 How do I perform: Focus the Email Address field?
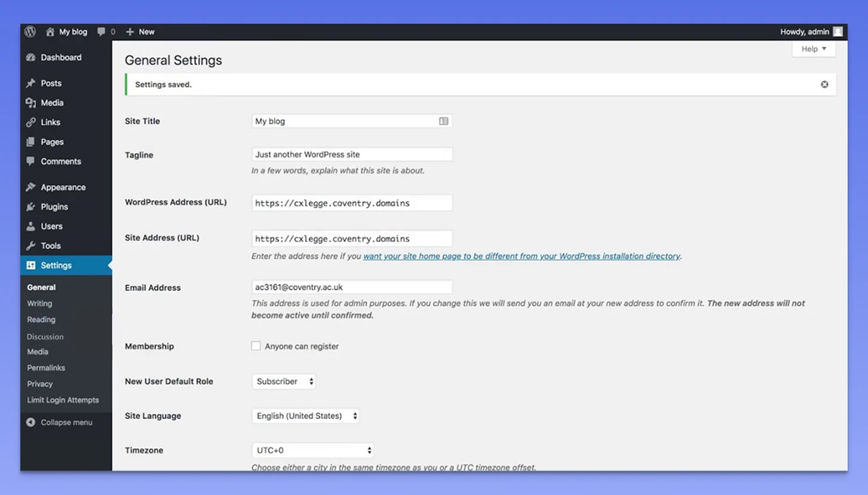pyautogui.click(x=352, y=288)
